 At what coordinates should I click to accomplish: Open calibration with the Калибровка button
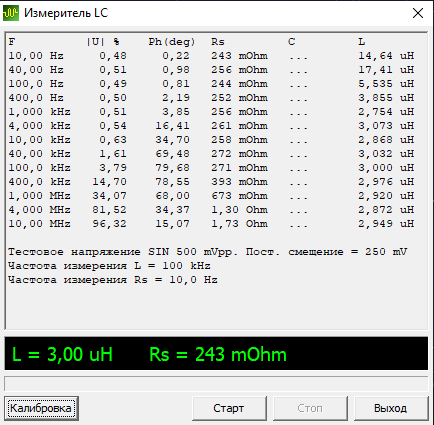pyautogui.click(x=41, y=408)
